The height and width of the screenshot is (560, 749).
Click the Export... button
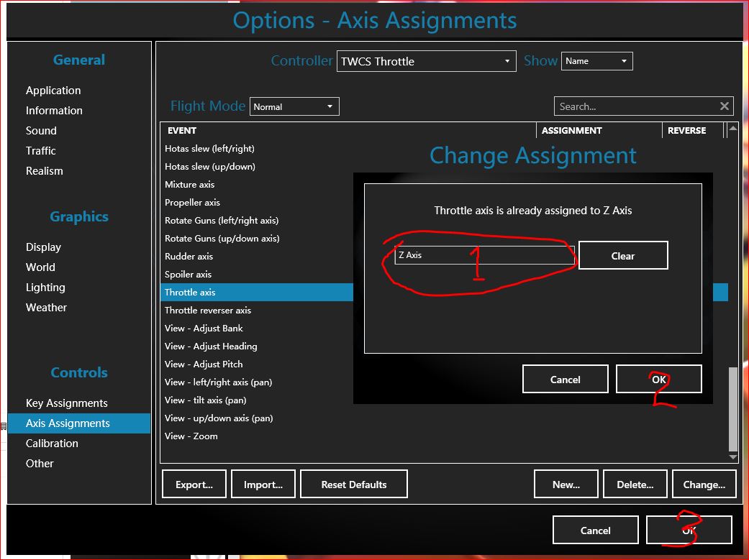[x=194, y=485]
